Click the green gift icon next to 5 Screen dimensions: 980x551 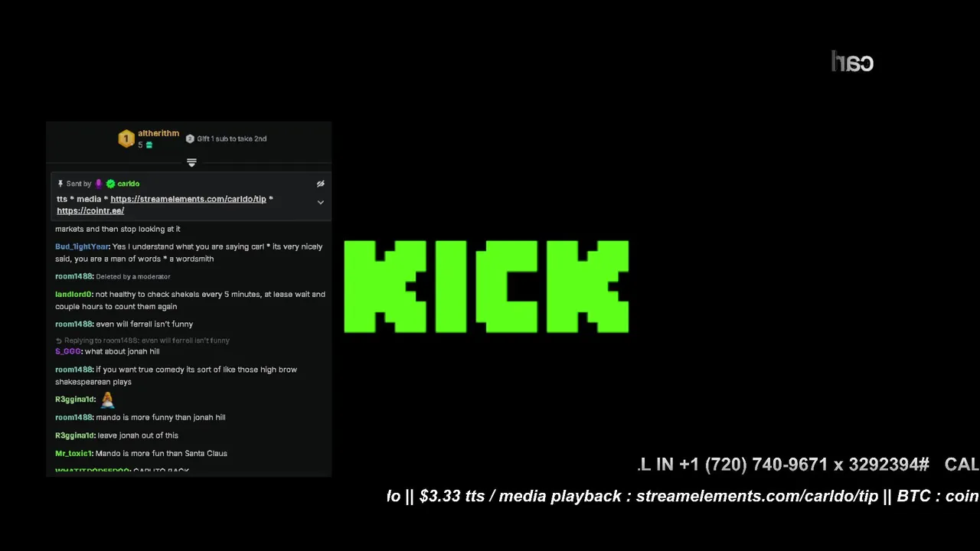149,145
